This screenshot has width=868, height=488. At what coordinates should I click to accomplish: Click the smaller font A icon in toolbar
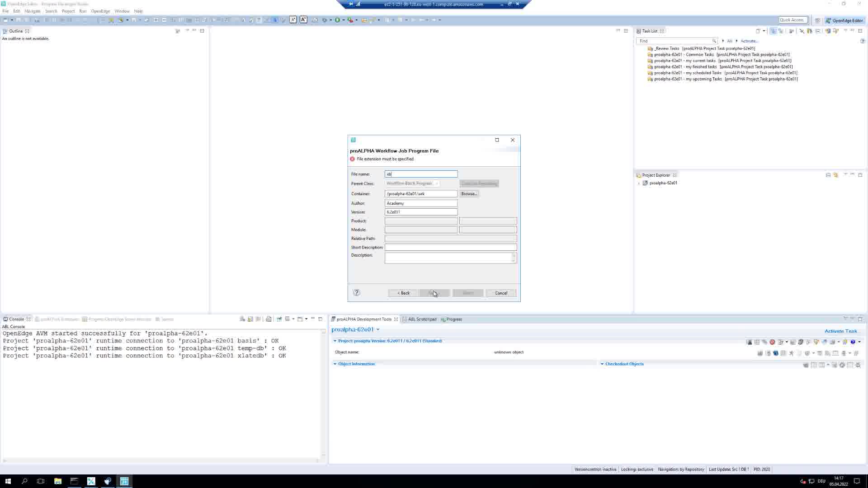[293, 19]
